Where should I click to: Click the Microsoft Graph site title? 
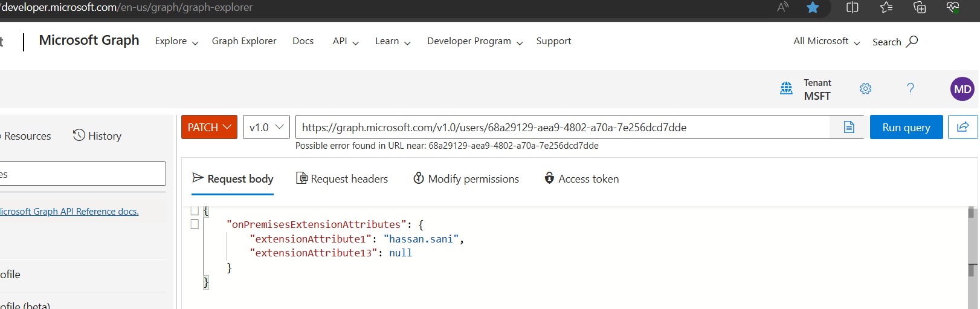pos(89,40)
